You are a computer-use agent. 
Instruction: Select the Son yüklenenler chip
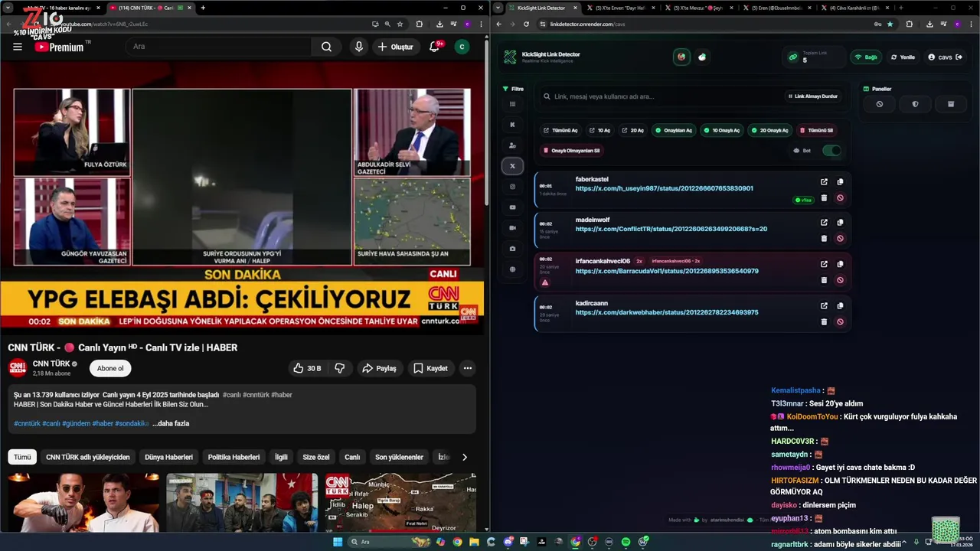[399, 457]
